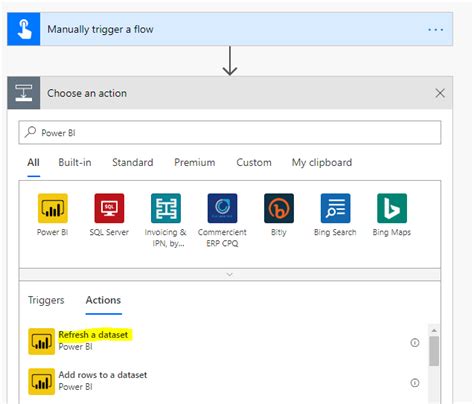The height and width of the screenshot is (404, 474).
Task: Click the actions list scrollbar thumb
Action: 434,351
